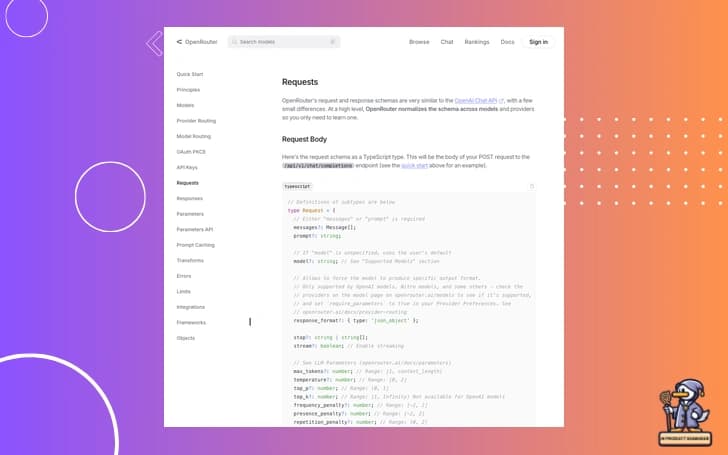Open the API Keys docs page
This screenshot has width=728, height=455.
(188, 167)
